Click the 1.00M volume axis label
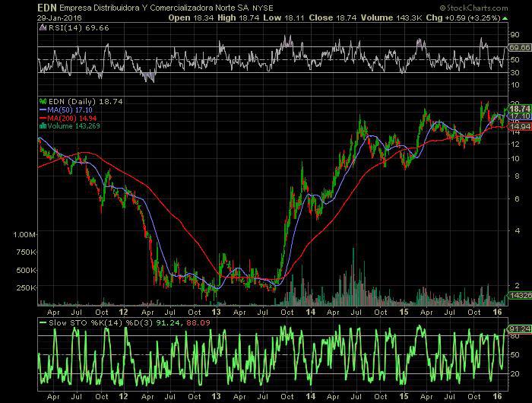The height and width of the screenshot is (403, 532). pyautogui.click(x=24, y=235)
